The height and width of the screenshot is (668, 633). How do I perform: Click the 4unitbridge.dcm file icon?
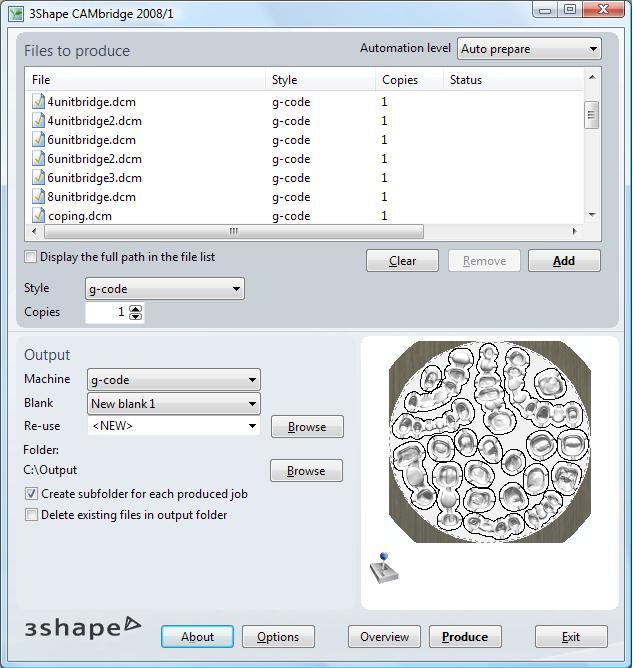pyautogui.click(x=39, y=102)
